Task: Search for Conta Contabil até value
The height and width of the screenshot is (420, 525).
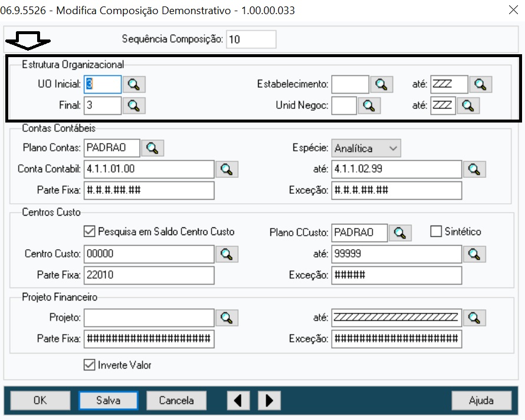Action: pyautogui.click(x=474, y=169)
